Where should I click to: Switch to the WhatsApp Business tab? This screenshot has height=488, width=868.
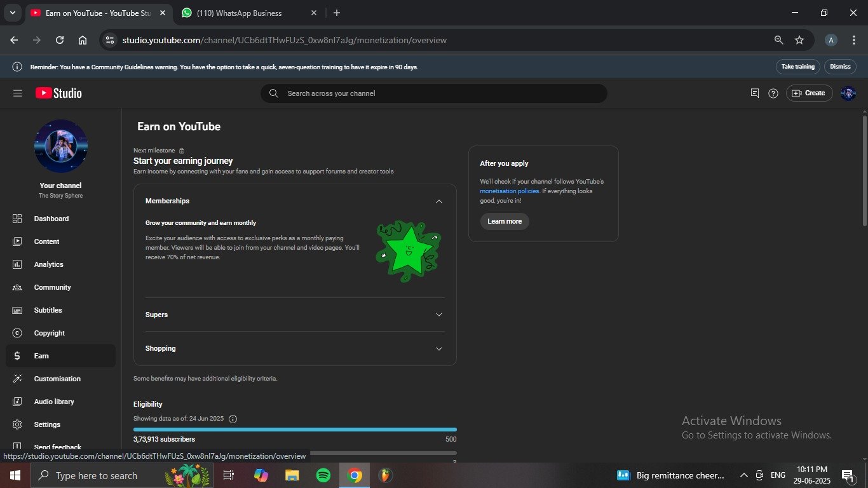coord(248,13)
